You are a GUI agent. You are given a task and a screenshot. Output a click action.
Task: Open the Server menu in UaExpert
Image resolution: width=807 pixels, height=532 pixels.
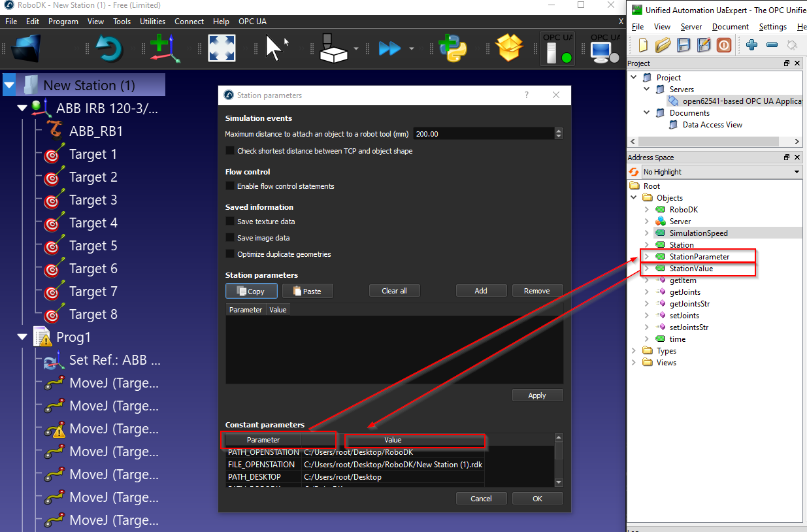pyautogui.click(x=691, y=27)
